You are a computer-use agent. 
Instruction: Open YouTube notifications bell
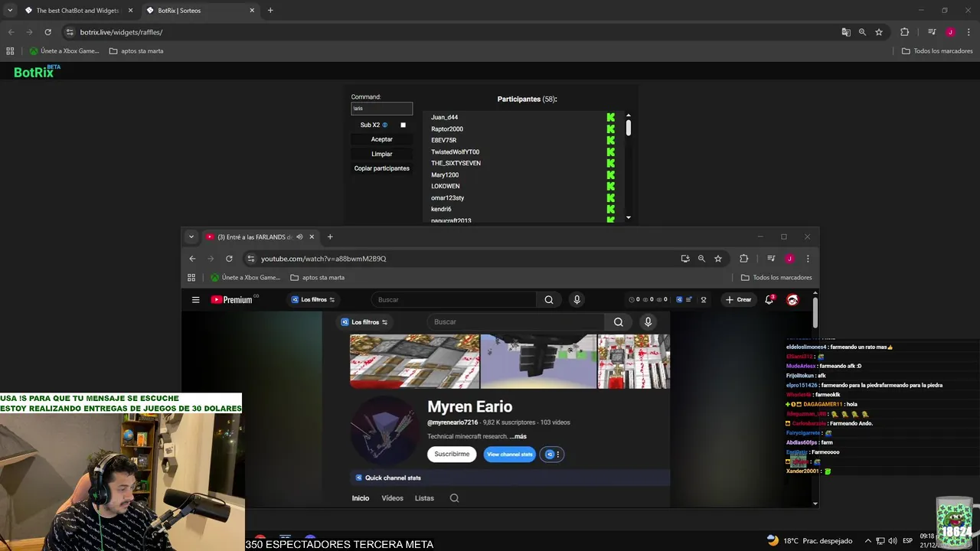point(769,300)
